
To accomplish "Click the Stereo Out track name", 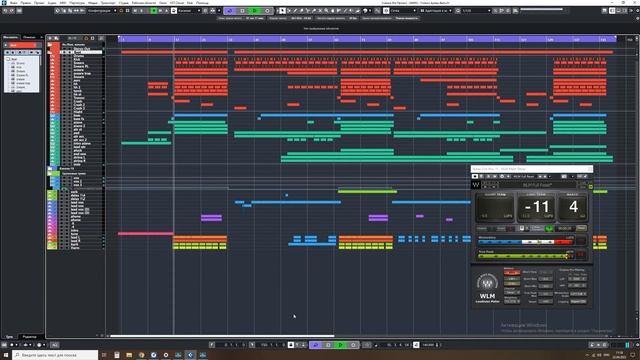I will point(82,49).
